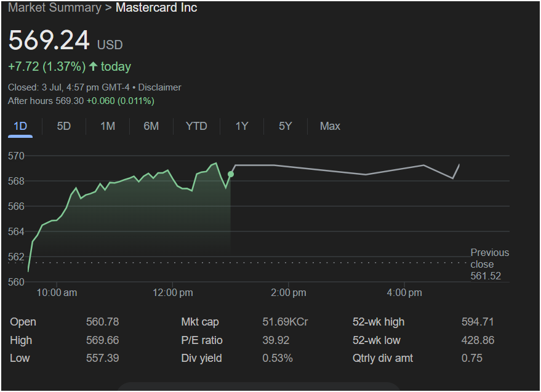Click the Mkt cap label
The image size is (541, 392).
coord(200,322)
